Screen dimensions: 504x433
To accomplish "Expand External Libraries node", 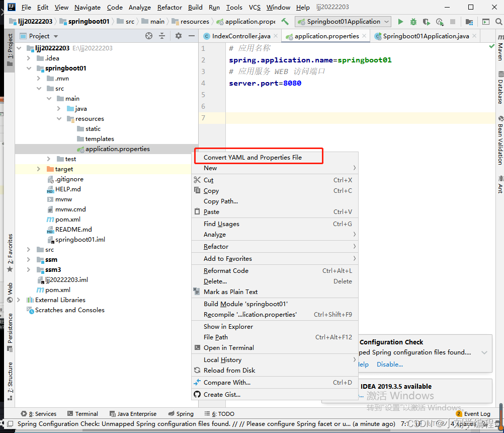I will tap(19, 300).
